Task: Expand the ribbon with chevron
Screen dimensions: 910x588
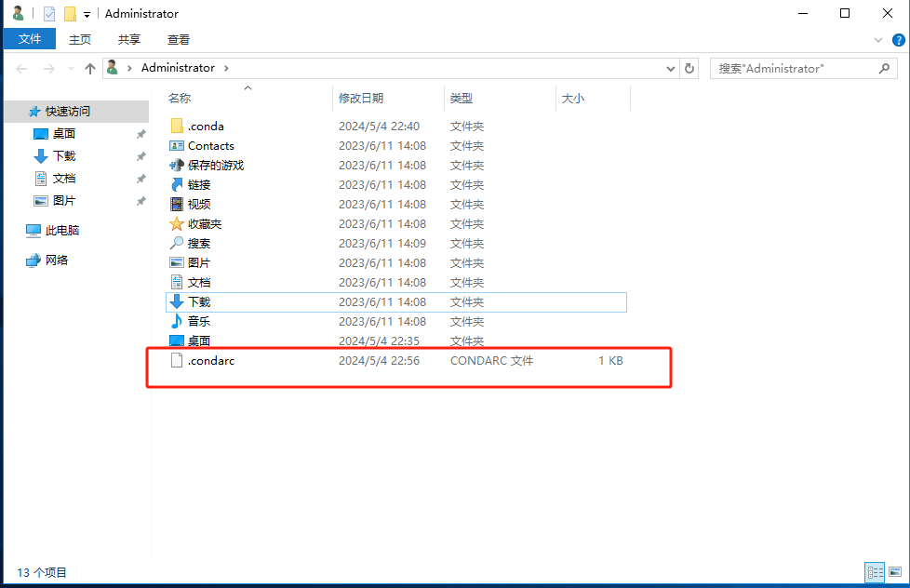Action: coord(878,40)
